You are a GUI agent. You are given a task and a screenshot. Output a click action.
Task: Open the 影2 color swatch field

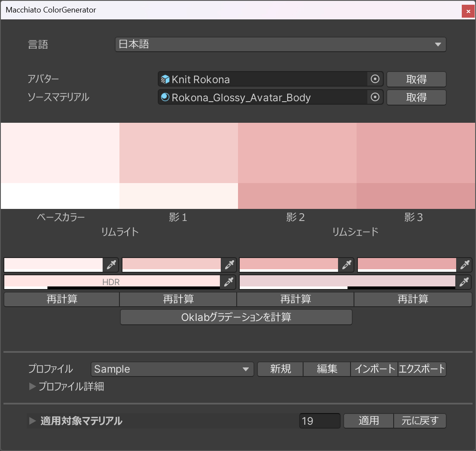(289, 265)
